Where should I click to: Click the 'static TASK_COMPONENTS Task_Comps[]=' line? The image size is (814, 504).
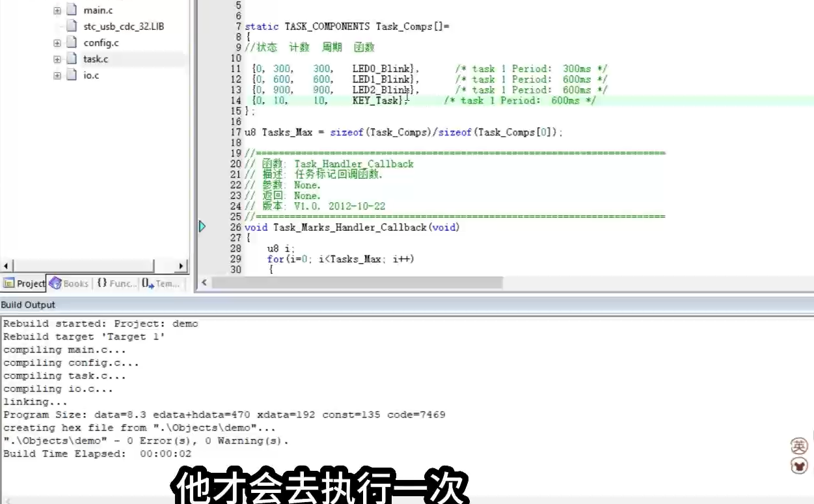click(347, 27)
